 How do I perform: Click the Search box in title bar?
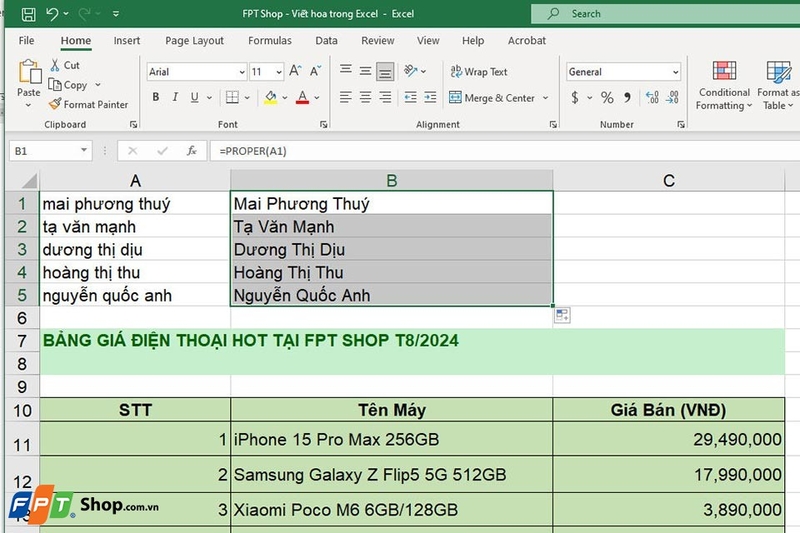[665, 14]
